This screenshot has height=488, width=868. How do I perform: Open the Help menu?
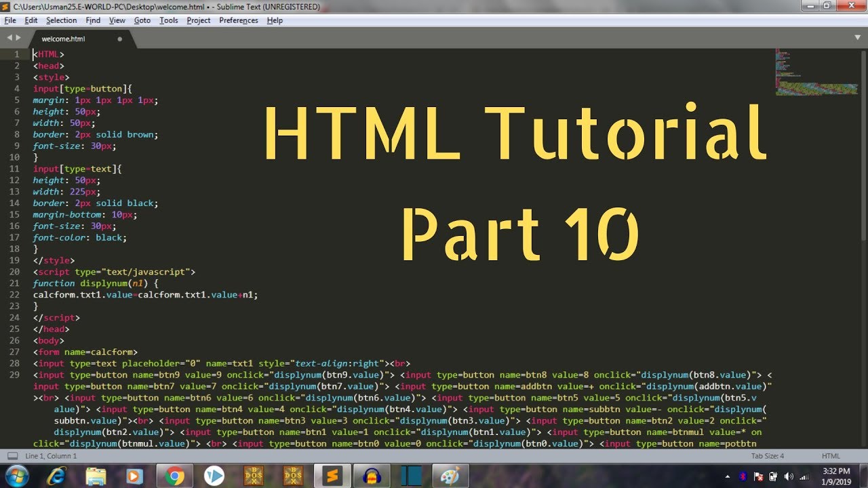(275, 20)
